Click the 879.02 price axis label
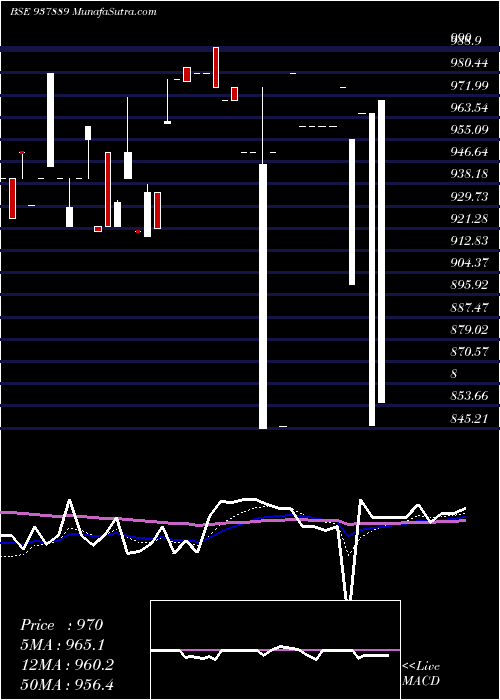500x700 pixels. [469, 330]
